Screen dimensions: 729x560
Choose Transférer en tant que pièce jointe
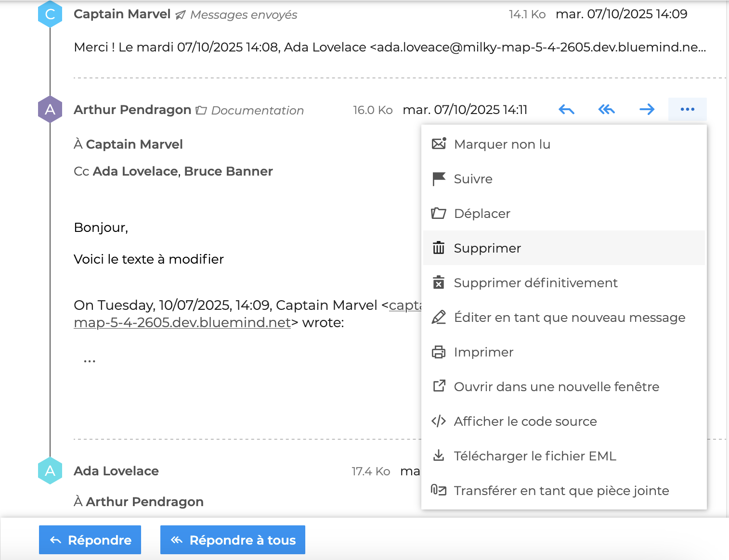point(561,491)
